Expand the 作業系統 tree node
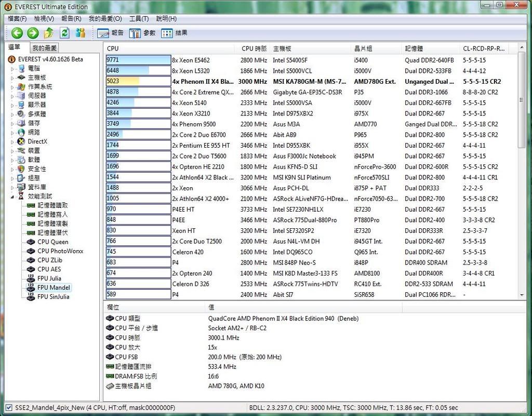The image size is (532, 416). [x=12, y=87]
